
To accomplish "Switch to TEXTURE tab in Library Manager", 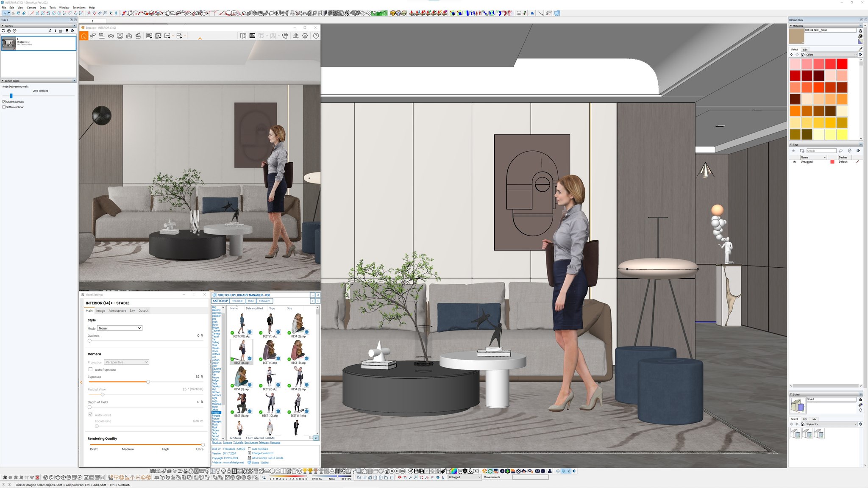I will [x=237, y=301].
